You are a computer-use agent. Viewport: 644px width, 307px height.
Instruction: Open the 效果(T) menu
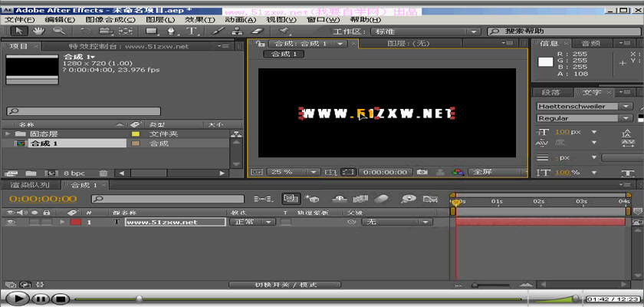click(199, 20)
